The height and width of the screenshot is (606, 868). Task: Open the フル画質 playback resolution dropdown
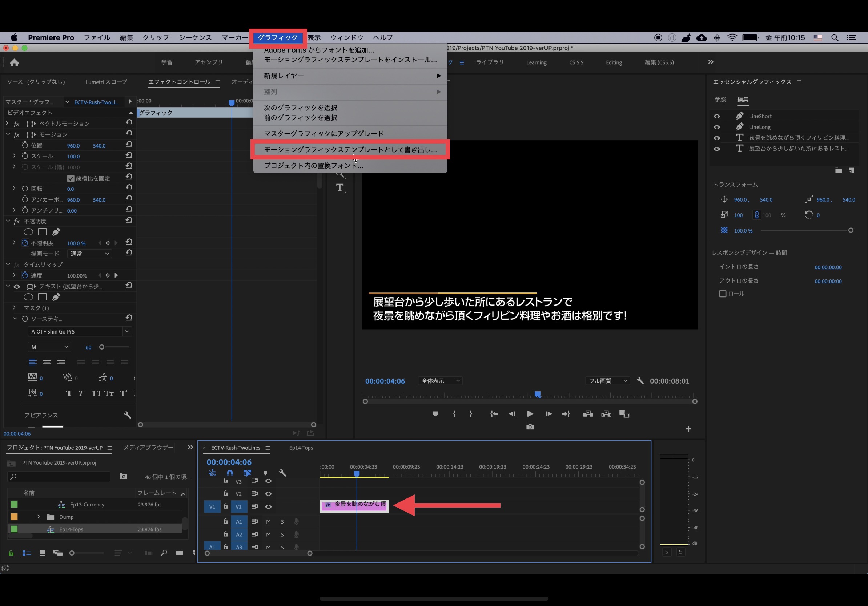pos(606,381)
